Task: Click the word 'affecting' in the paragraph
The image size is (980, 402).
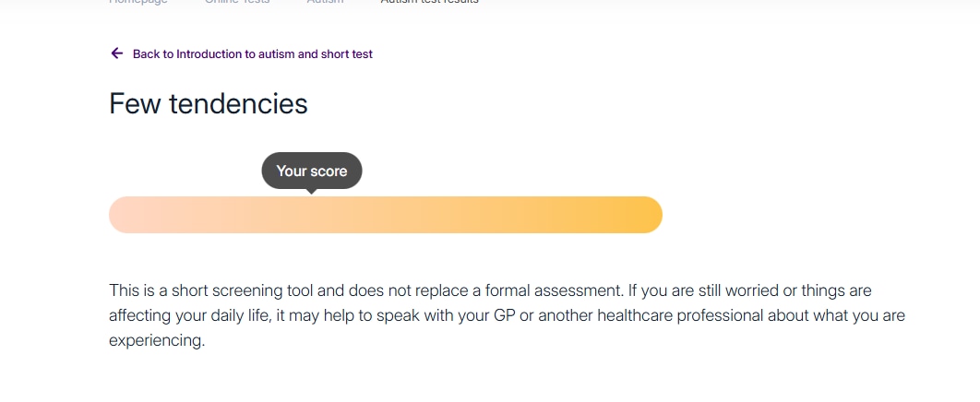Action: (139, 316)
